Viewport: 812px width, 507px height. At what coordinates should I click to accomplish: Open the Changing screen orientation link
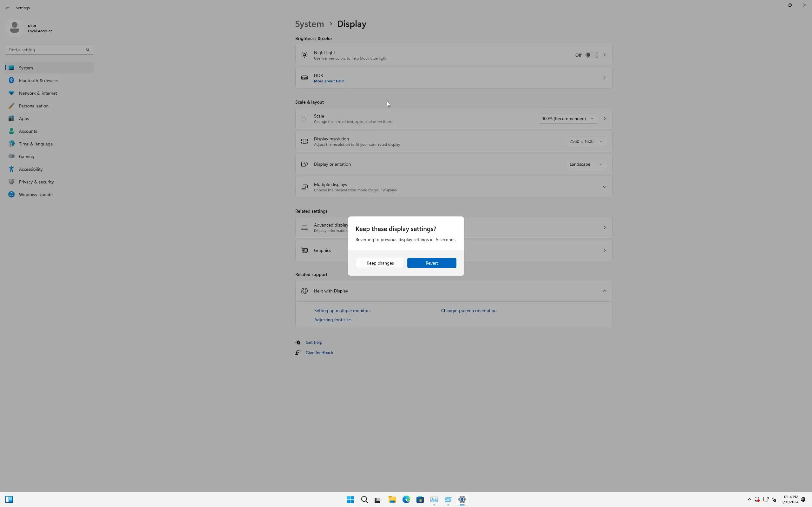coord(468,311)
